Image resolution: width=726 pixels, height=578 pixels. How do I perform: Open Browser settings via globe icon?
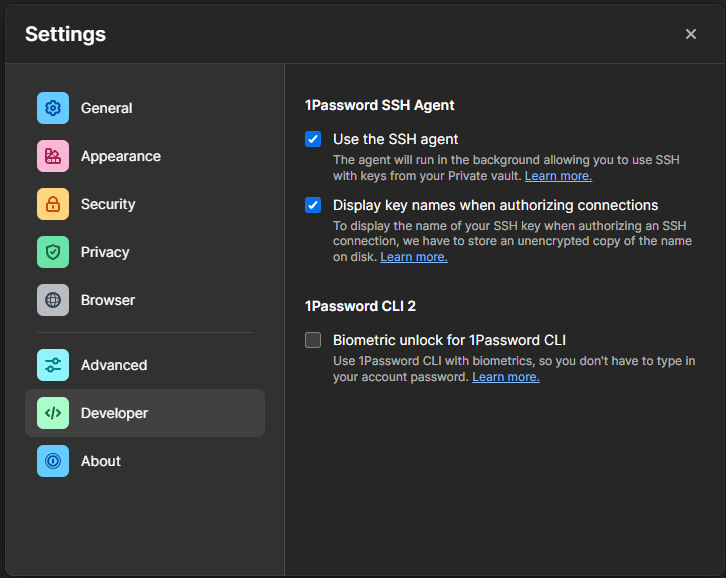(53, 300)
